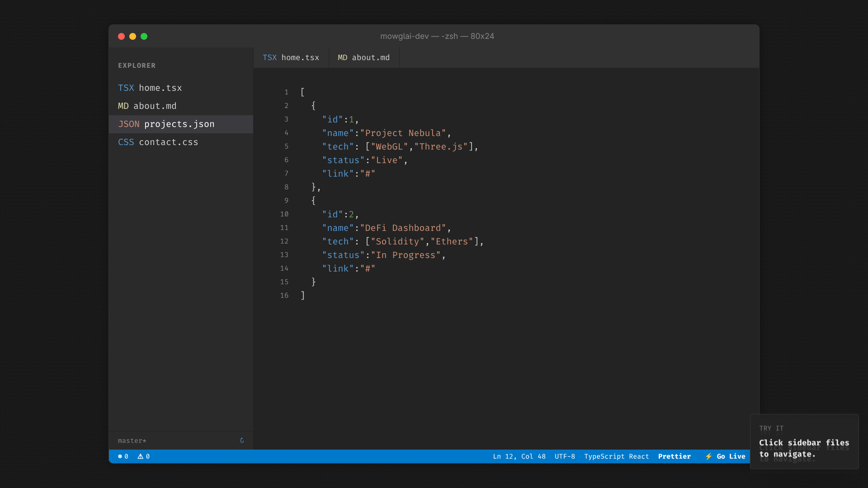Switch to the about.md tab
The width and height of the screenshot is (868, 488).
click(363, 57)
